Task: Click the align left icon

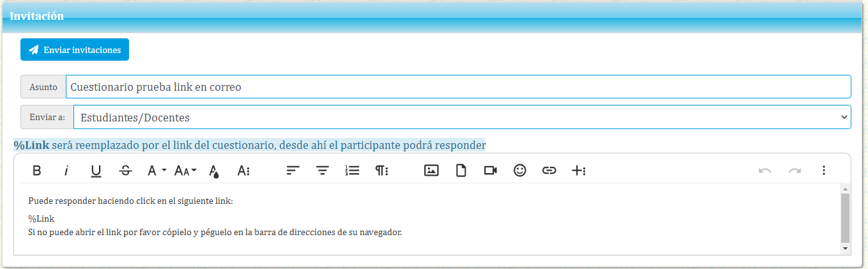Action: click(x=293, y=171)
